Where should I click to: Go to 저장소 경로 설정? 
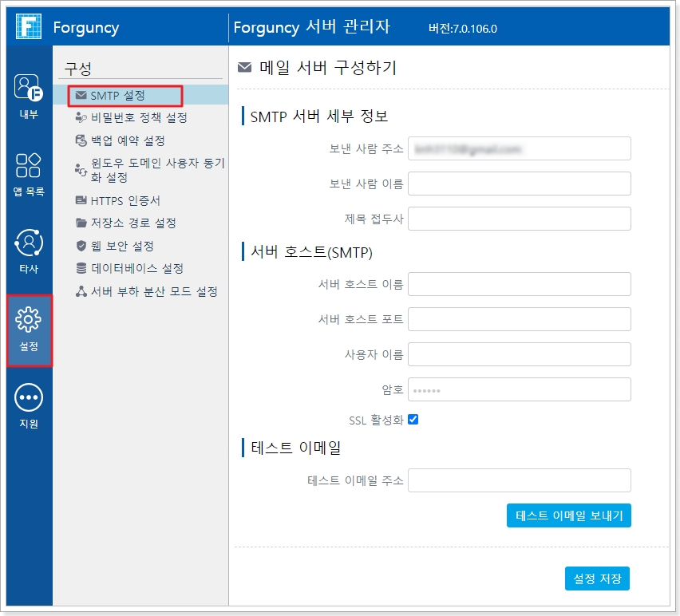click(x=133, y=223)
